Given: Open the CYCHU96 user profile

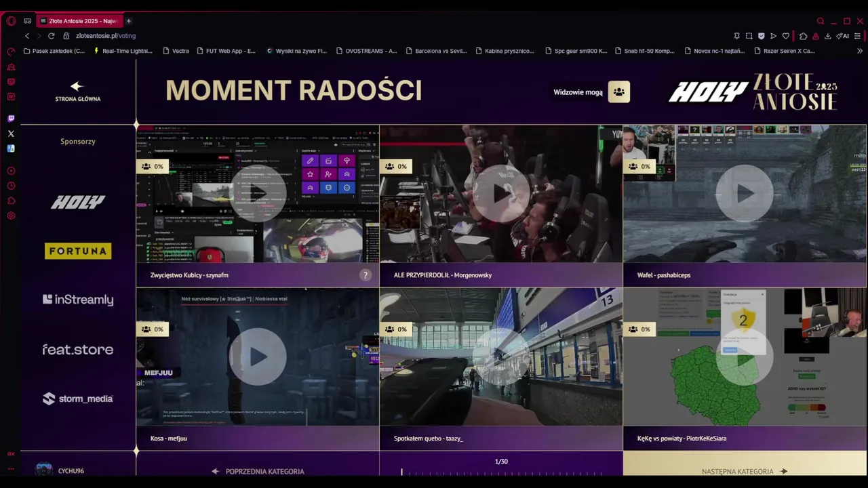Looking at the screenshot, I should point(60,470).
